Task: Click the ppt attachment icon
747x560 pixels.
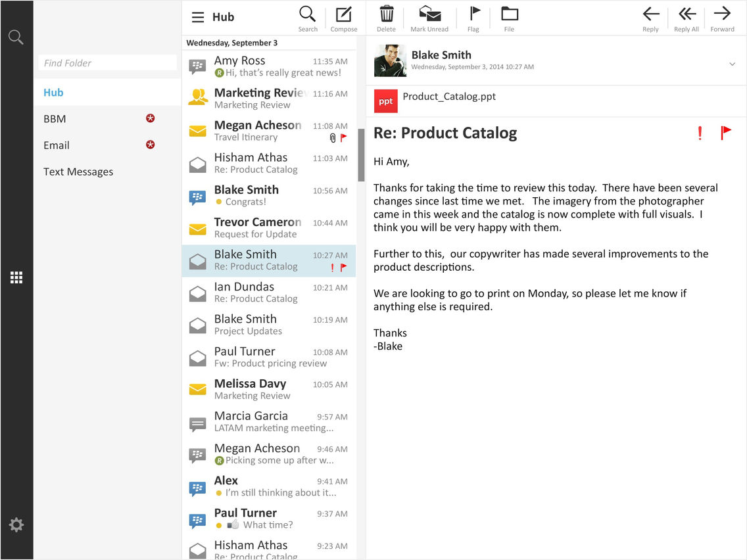Action: (x=385, y=101)
